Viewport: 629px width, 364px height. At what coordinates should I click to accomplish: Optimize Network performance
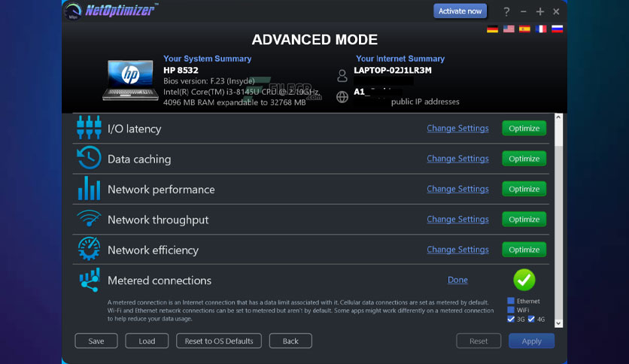524,189
